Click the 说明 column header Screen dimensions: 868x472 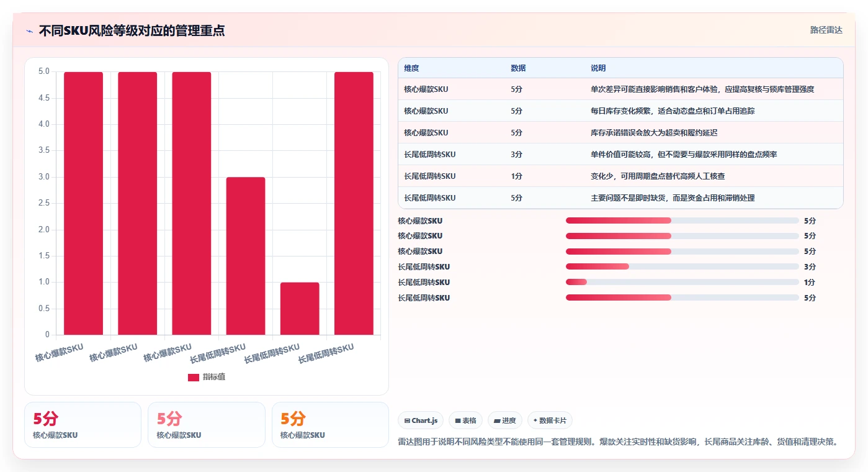click(598, 68)
